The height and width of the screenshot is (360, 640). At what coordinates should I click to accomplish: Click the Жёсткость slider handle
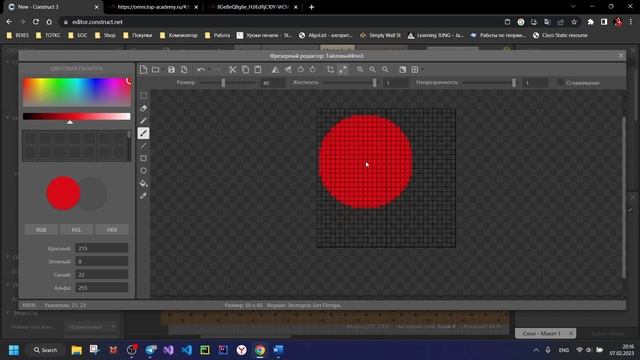pyautogui.click(x=375, y=83)
